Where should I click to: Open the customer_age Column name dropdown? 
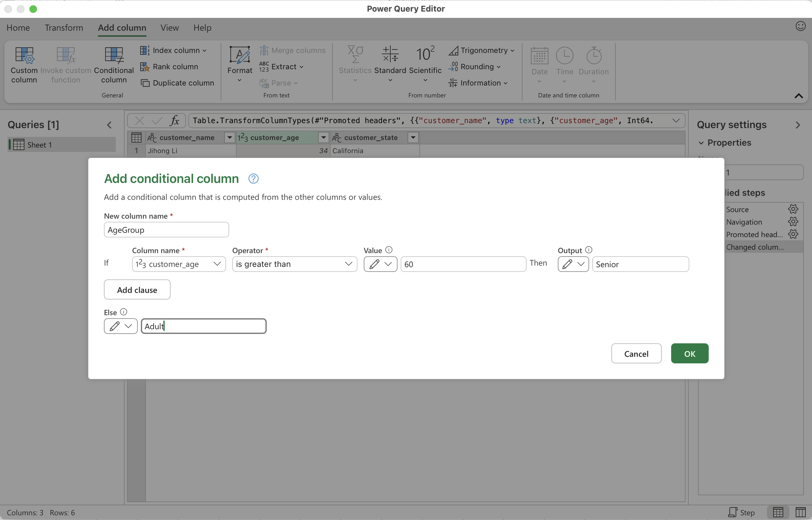pyautogui.click(x=178, y=264)
